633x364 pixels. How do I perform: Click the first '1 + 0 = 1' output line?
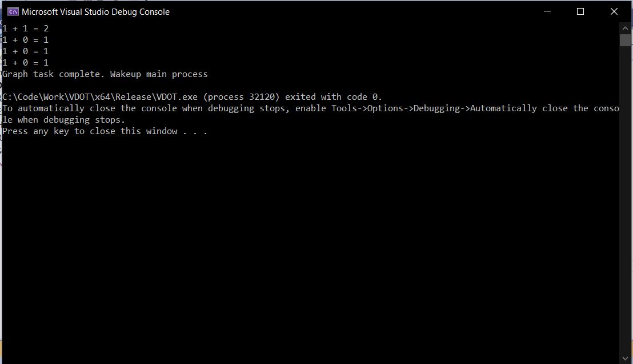(x=25, y=39)
